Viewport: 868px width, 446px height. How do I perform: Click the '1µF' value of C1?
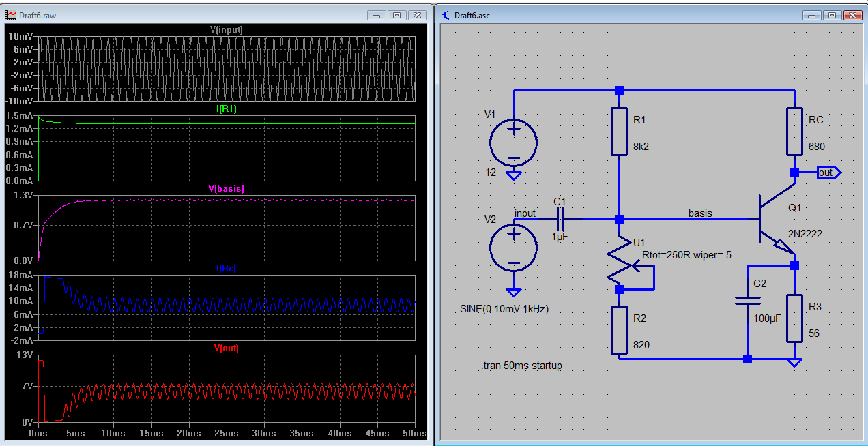pos(560,236)
